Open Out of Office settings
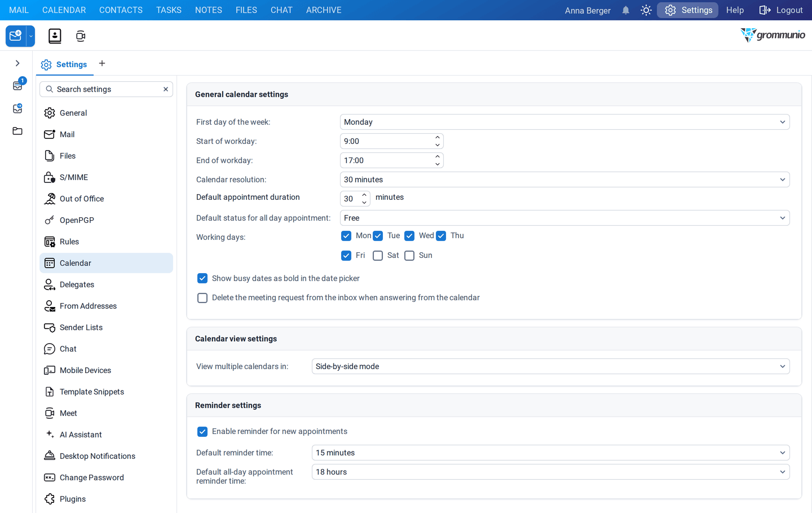This screenshot has width=812, height=513. (x=106, y=199)
